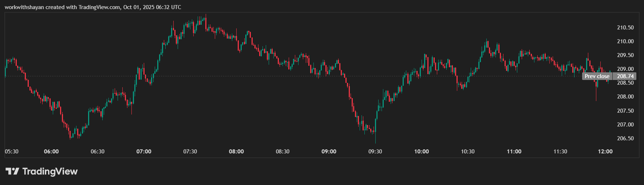Click the 12:00 time axis label
The height and width of the screenshot is (185, 644).
pyautogui.click(x=605, y=152)
